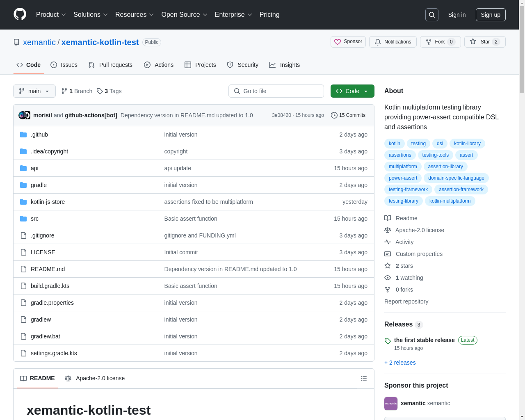Click the commits history clock icon

tap(334, 115)
